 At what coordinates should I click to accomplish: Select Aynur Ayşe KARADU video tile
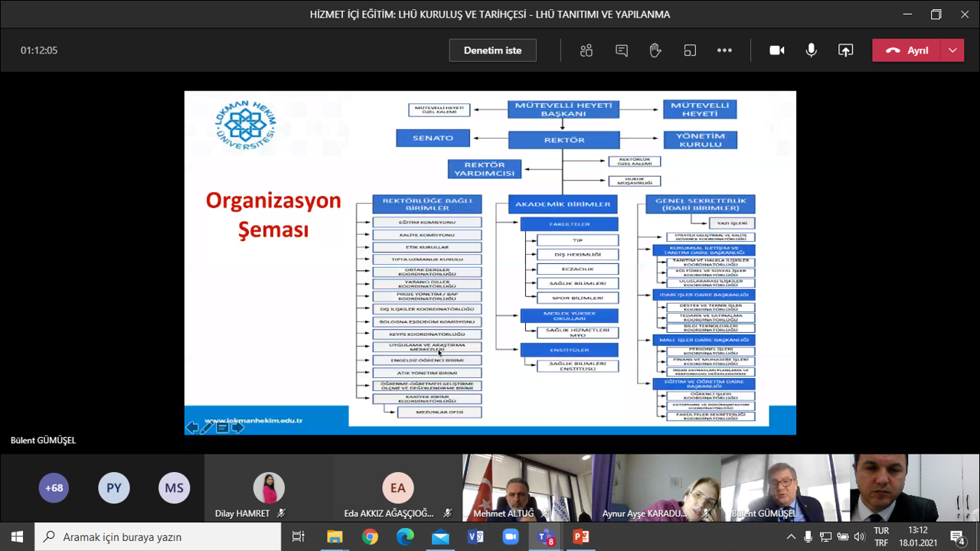[656, 488]
